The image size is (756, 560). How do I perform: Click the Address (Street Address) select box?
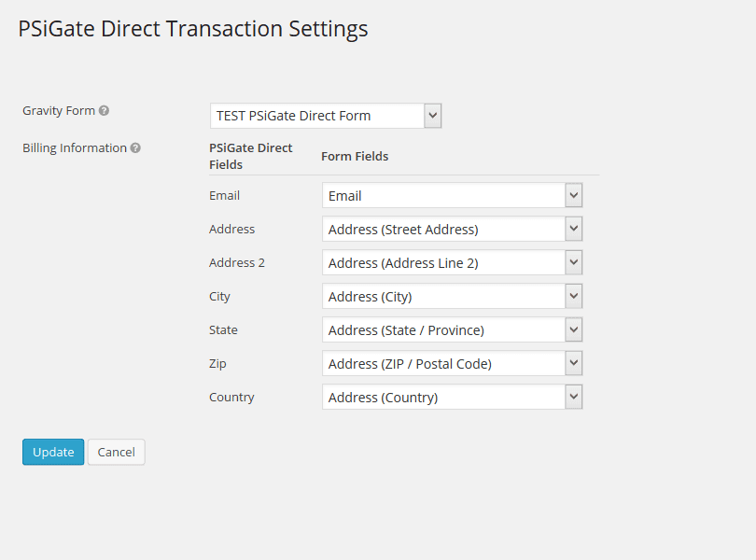pos(453,229)
